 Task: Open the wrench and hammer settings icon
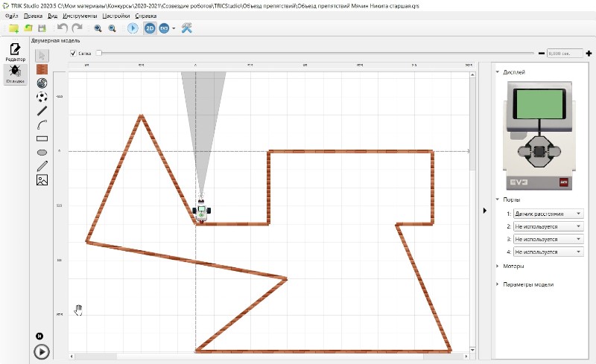(x=187, y=28)
